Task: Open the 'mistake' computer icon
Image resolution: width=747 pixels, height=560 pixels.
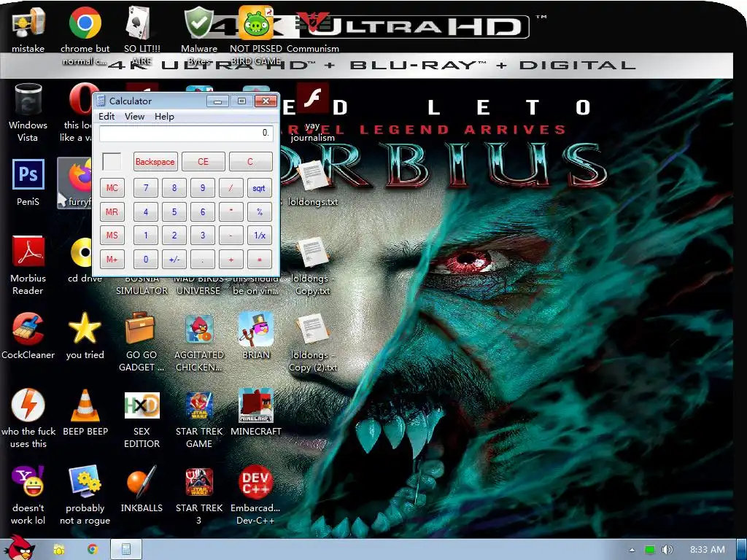Action: click(28, 30)
